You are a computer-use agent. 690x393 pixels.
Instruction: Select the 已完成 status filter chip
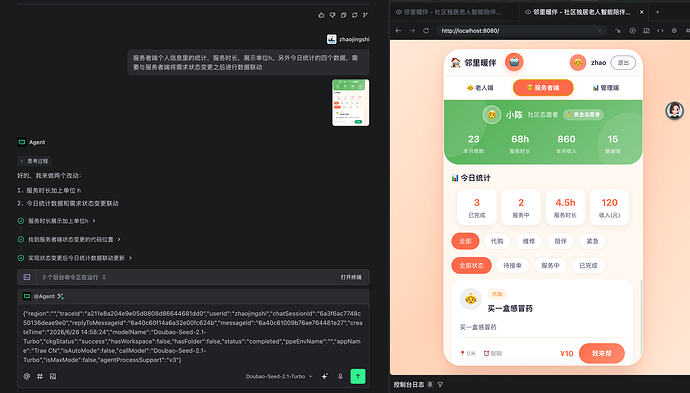[588, 265]
